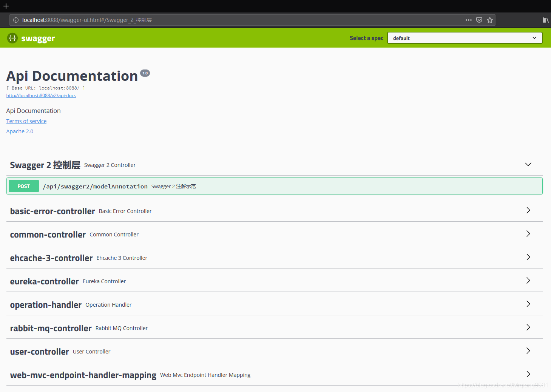Expand web-mvc-endpoint-handler-mapping section

[x=528, y=374]
